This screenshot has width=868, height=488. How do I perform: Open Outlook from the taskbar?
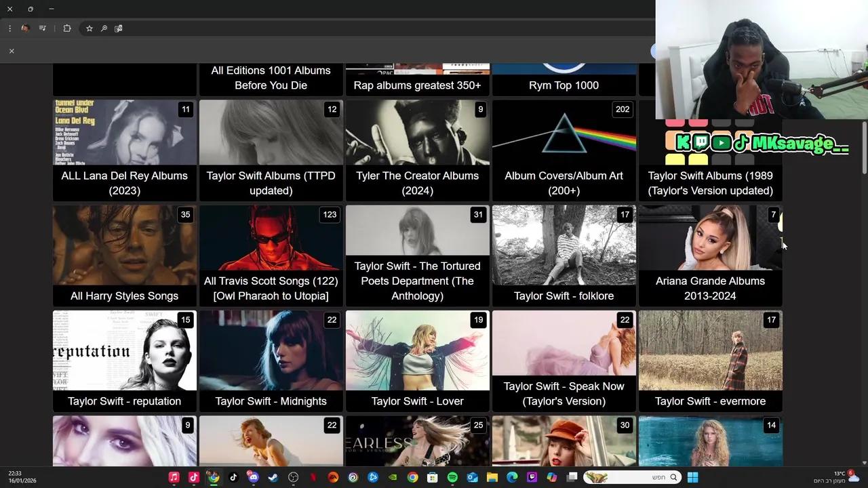pyautogui.click(x=472, y=477)
